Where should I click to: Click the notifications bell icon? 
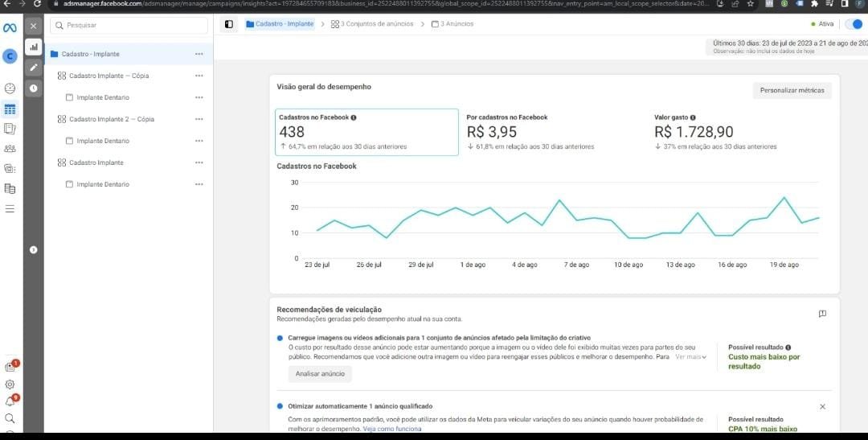10,401
